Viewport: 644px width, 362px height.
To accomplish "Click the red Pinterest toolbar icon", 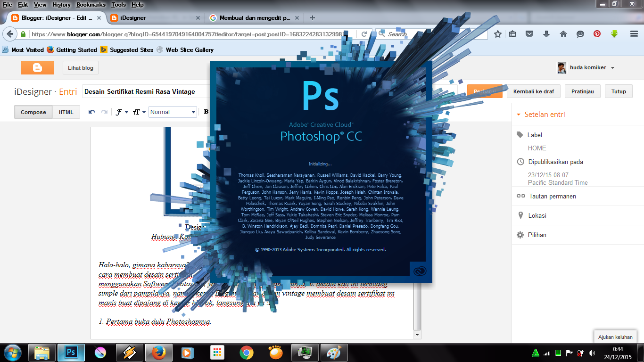I will [597, 34].
